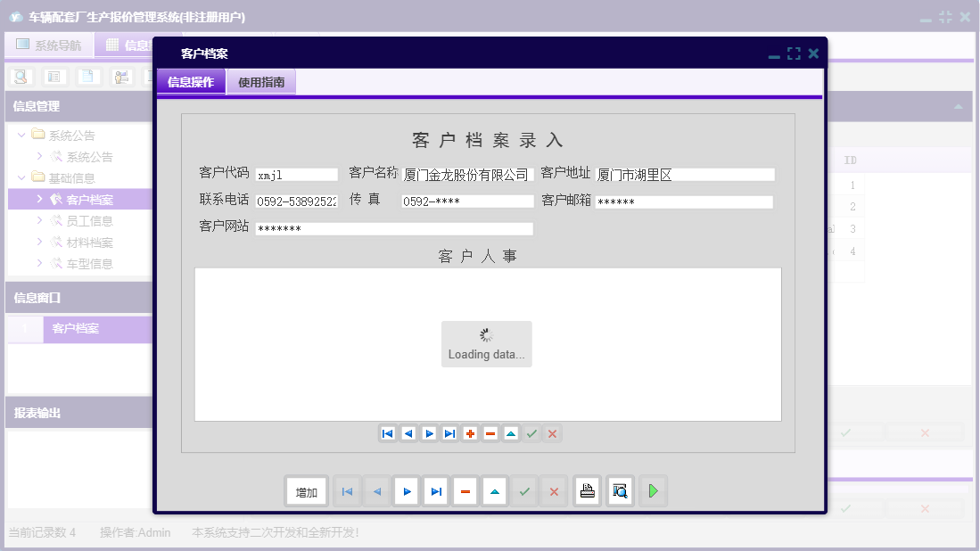Open print preview via magnifier-document icon
This screenshot has height=551, width=980.
click(619, 490)
